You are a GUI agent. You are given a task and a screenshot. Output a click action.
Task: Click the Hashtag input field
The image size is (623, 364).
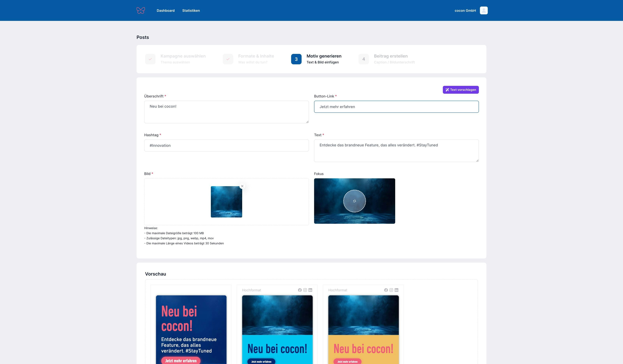point(226,145)
